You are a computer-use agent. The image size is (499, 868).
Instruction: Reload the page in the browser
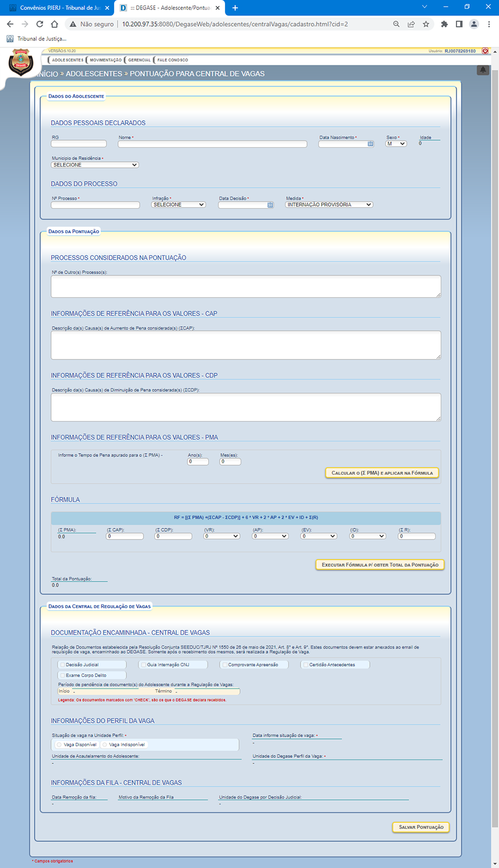tap(39, 24)
